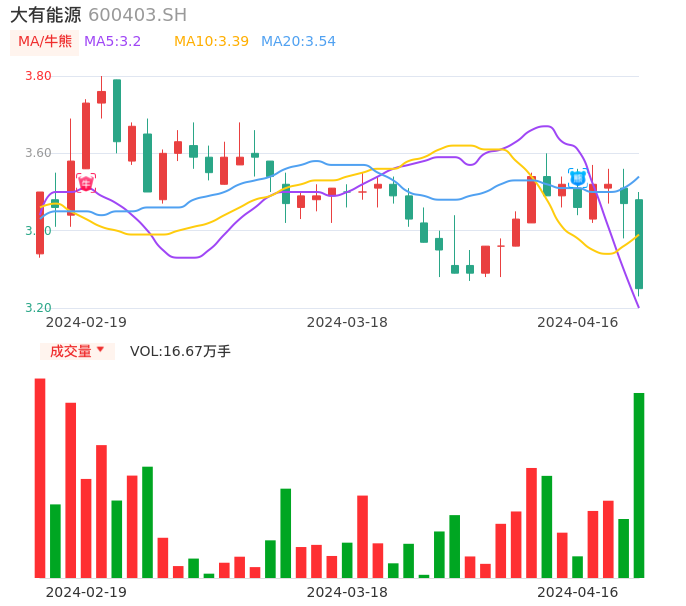Click the tall green candlestick reaching 3.80
Screen dimensions: 686x606
[x=117, y=110]
